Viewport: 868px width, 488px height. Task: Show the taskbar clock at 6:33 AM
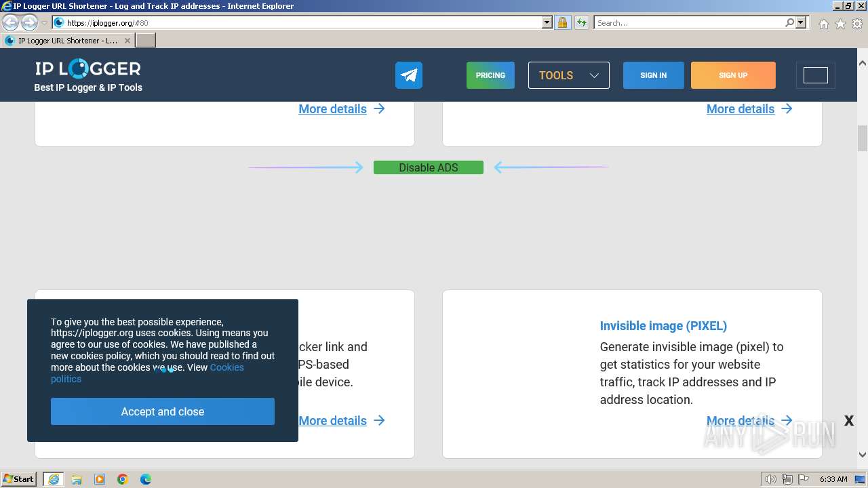coord(833,479)
